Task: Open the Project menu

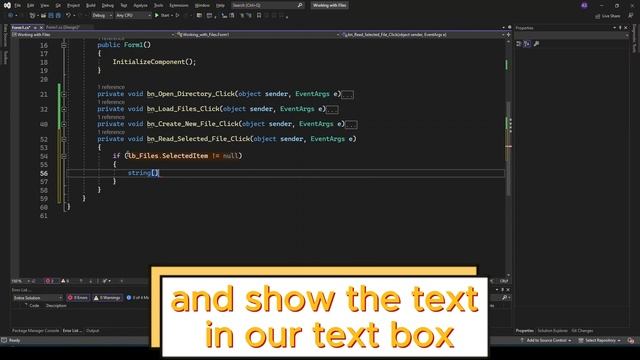Action: [x=73, y=5]
